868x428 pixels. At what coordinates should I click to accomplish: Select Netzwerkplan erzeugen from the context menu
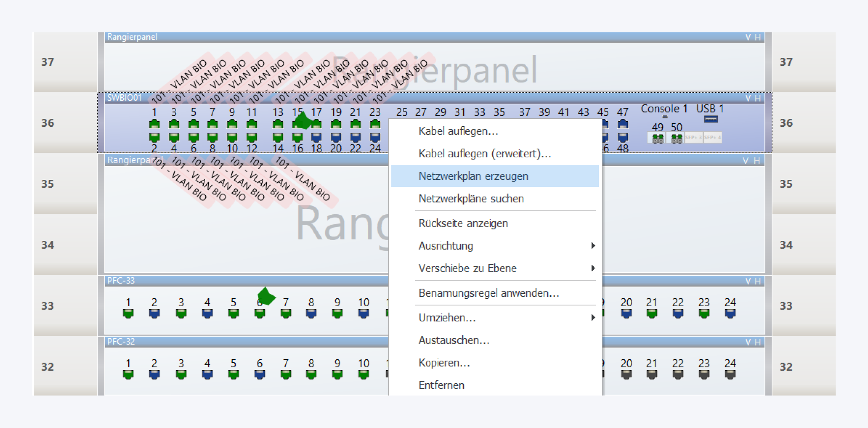tap(473, 176)
